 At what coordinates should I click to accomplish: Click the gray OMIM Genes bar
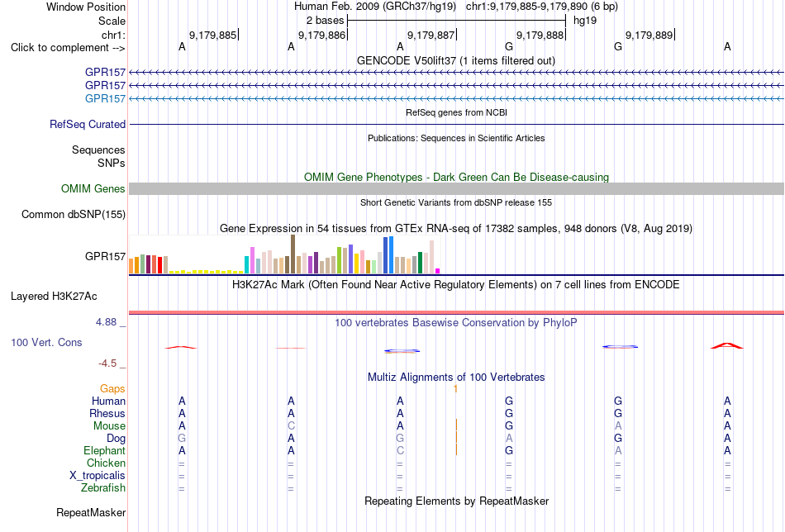pyautogui.click(x=456, y=188)
